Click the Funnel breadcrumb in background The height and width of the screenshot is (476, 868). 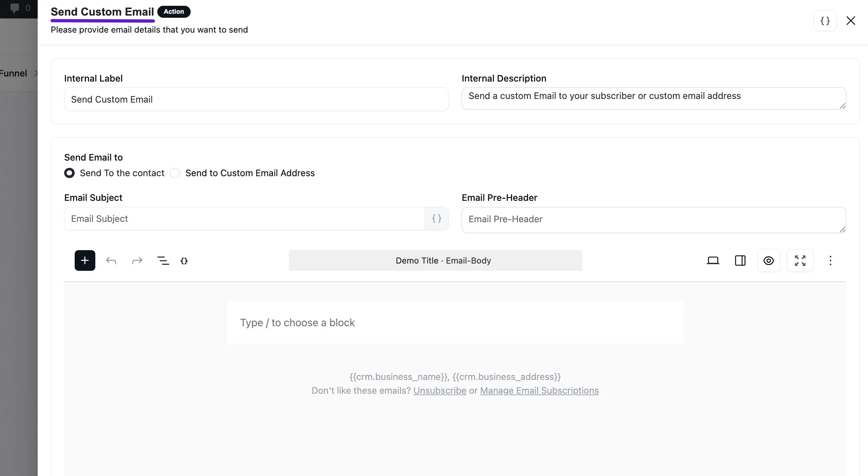[x=13, y=73]
